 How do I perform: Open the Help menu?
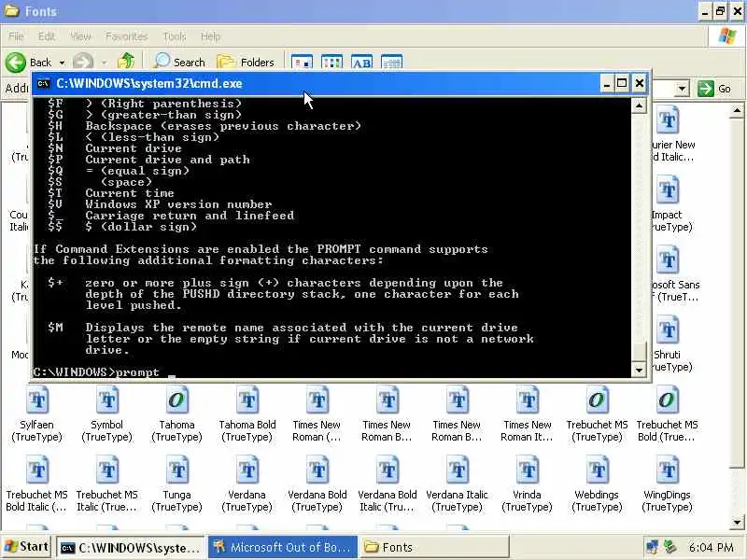(x=210, y=36)
